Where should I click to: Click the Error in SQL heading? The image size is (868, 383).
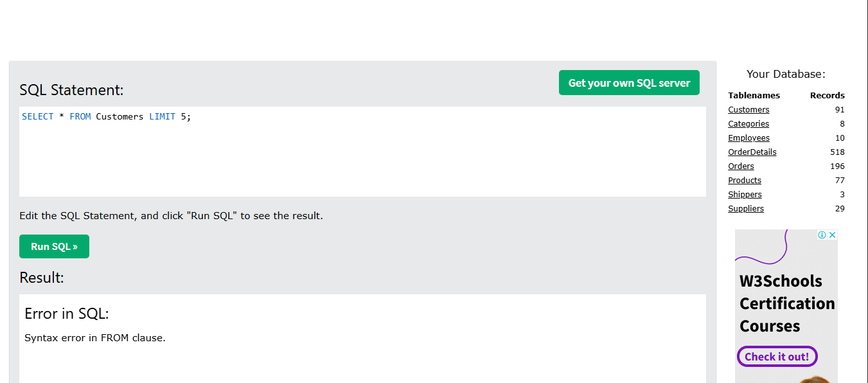click(x=67, y=314)
